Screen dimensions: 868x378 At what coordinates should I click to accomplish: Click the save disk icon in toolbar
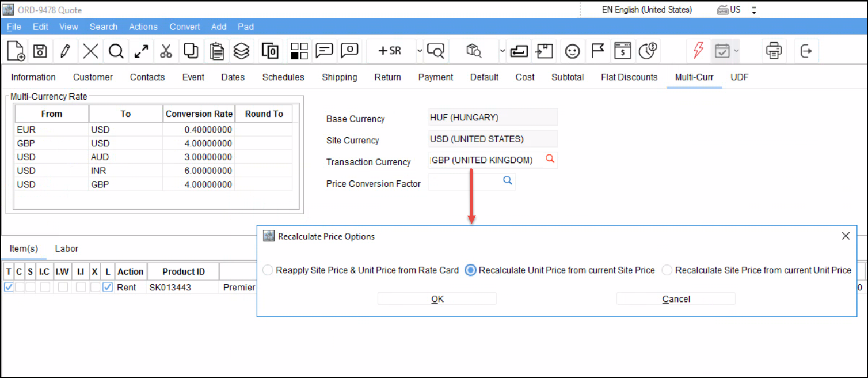click(40, 51)
